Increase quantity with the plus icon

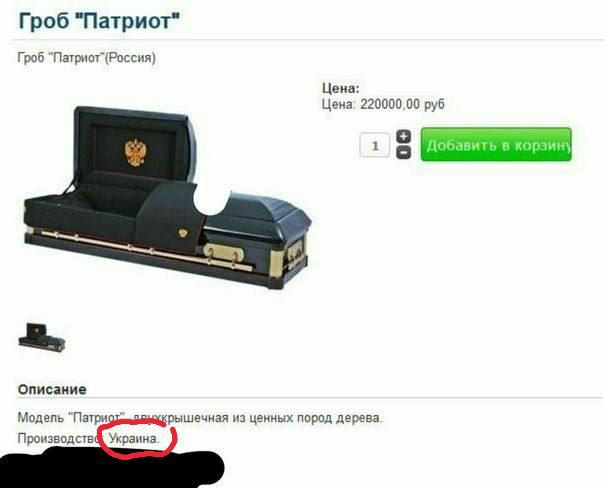403,136
